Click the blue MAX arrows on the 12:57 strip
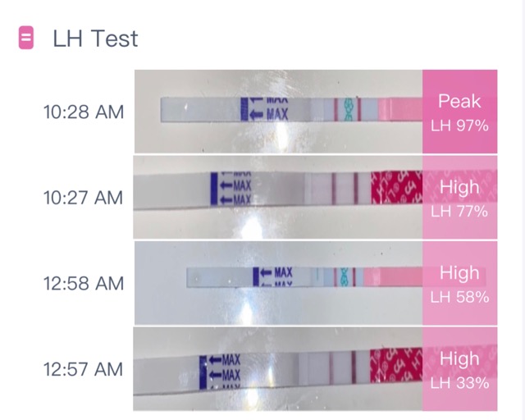The width and height of the screenshot is (525, 420). coord(220,372)
